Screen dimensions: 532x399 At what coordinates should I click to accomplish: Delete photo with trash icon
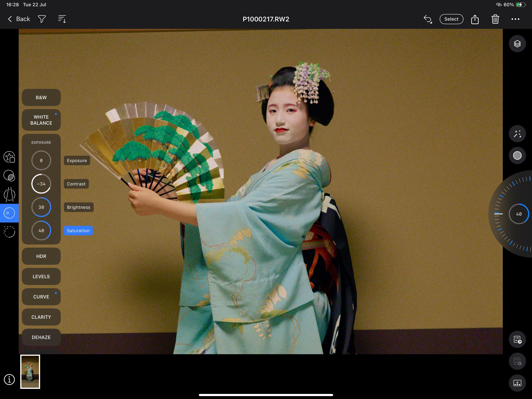point(495,19)
